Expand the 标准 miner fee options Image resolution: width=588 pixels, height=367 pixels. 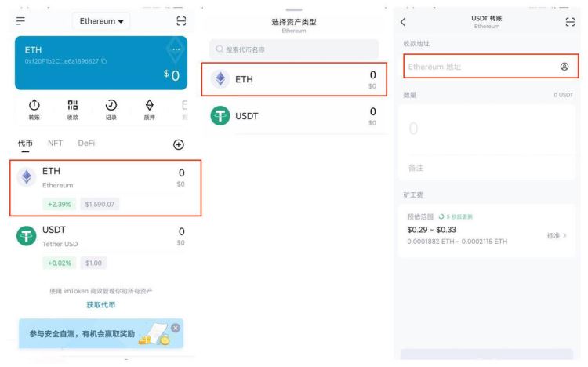557,235
